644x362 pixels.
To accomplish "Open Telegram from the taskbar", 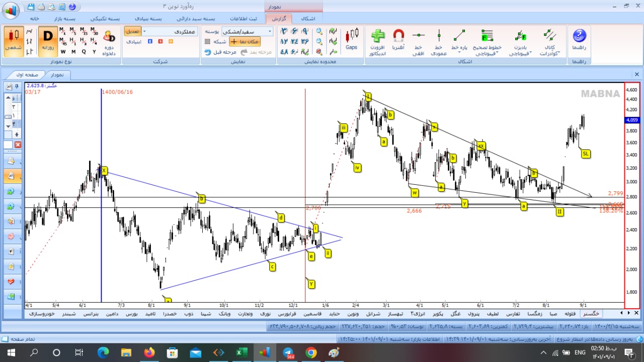I will [x=288, y=352].
